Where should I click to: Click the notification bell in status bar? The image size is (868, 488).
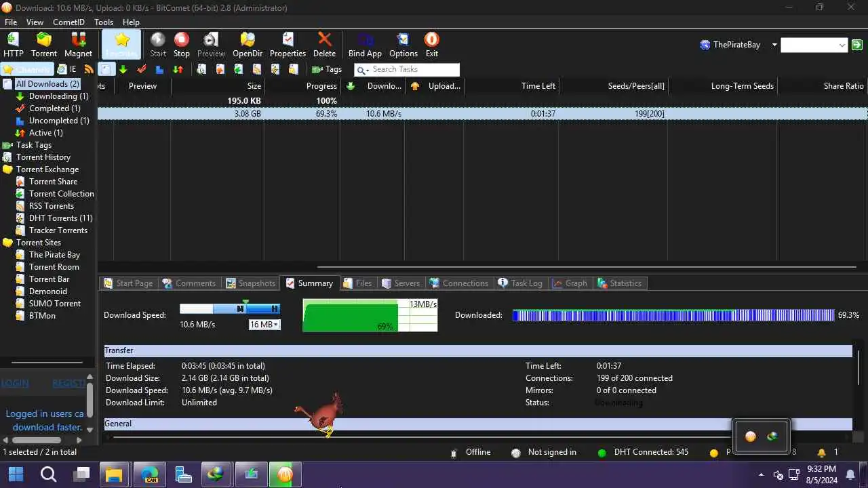coord(822,452)
